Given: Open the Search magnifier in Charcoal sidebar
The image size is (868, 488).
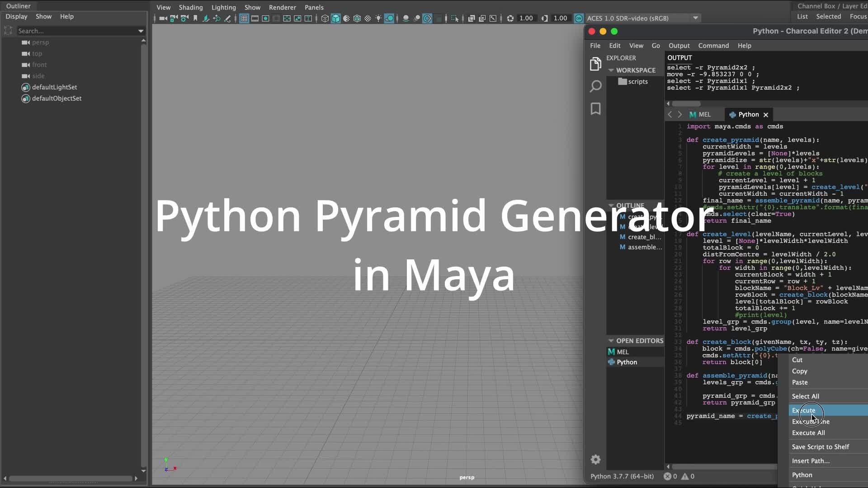Looking at the screenshot, I should [595, 86].
